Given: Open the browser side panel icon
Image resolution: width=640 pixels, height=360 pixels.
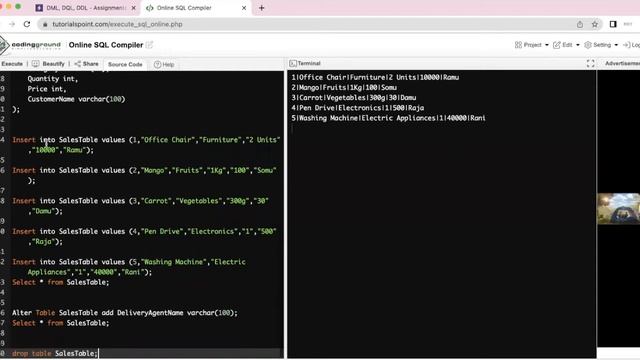Looking at the screenshot, I should pos(613,24).
